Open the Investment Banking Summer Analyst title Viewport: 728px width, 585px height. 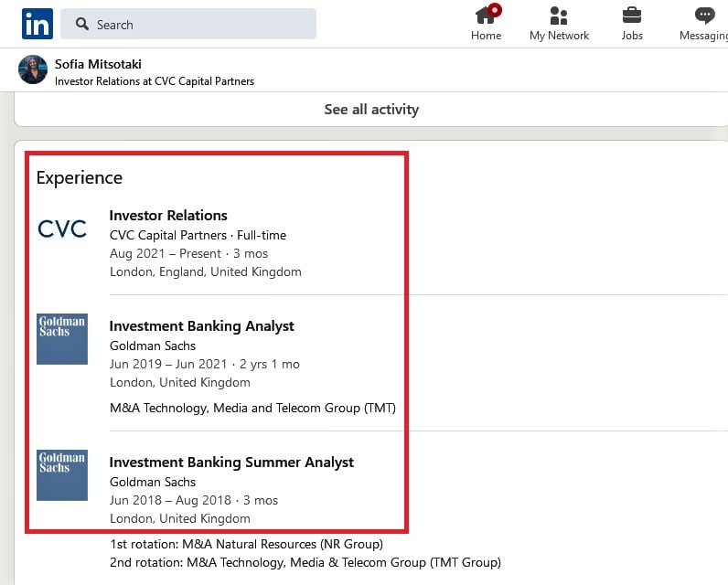(231, 463)
